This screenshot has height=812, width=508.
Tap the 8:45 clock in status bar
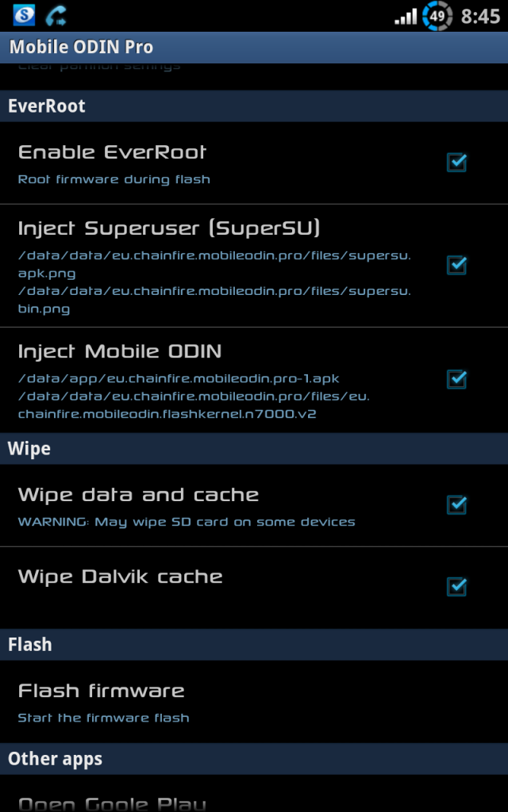(x=480, y=17)
